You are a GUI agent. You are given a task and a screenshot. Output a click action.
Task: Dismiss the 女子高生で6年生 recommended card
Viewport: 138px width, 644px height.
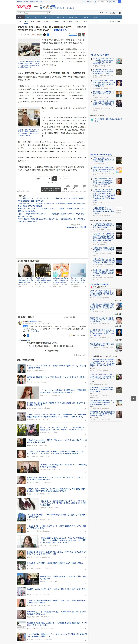[x=86, y=287]
